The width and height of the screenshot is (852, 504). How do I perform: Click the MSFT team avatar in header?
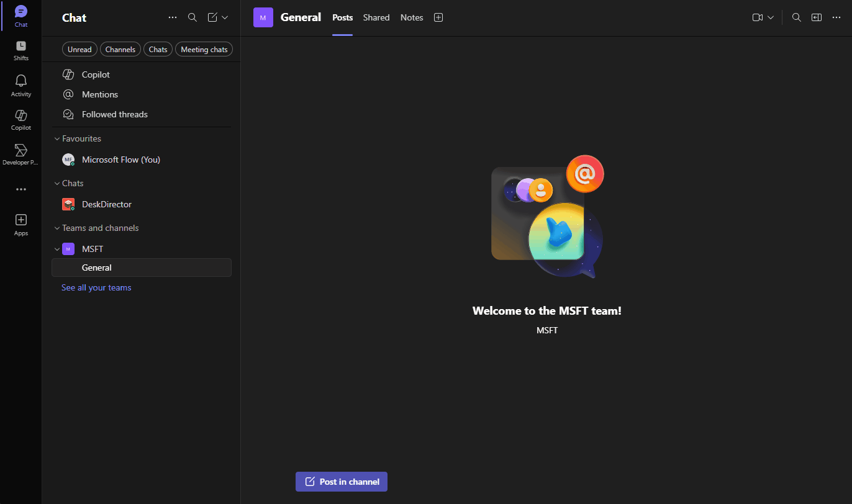coord(263,17)
